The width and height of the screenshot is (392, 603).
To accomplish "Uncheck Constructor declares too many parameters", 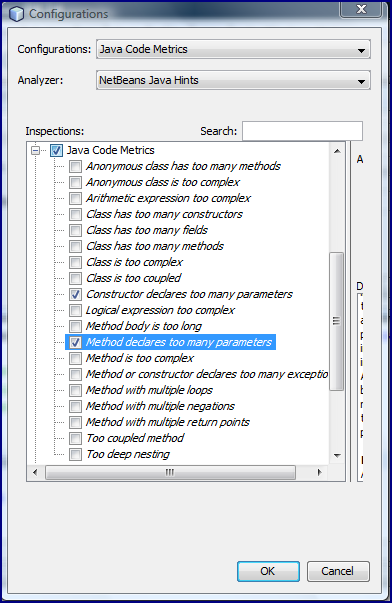I will pos(75,295).
